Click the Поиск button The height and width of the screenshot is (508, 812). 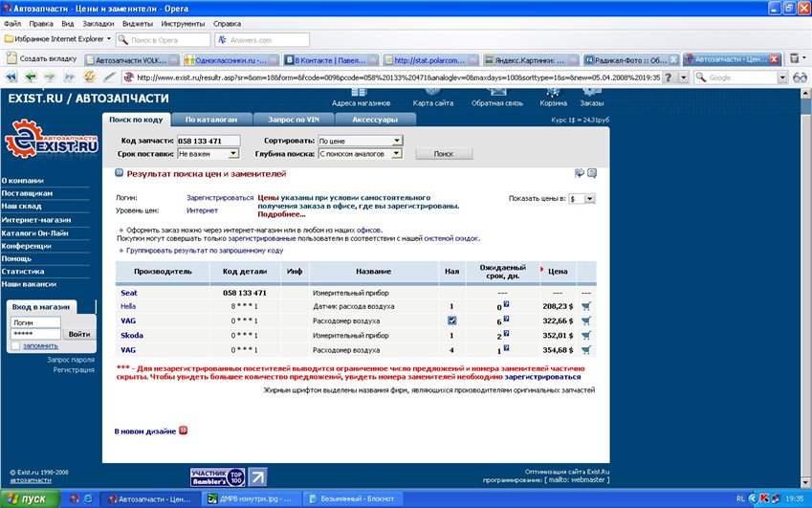point(444,154)
